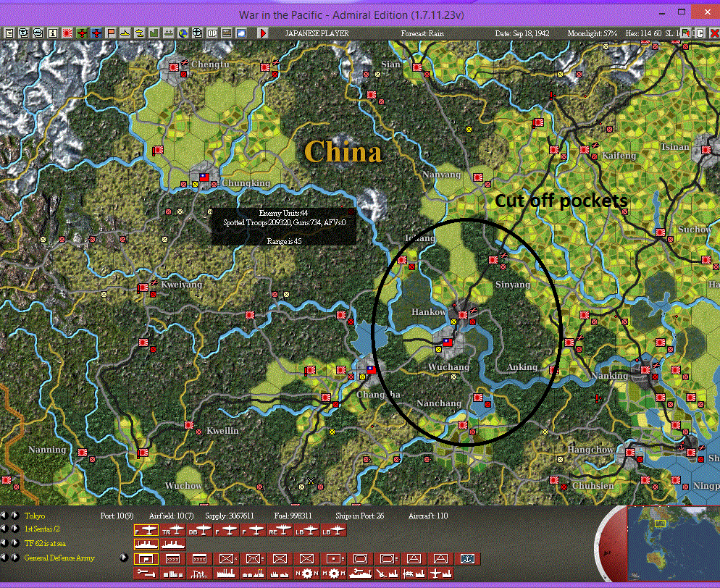This screenshot has height=588, width=720.
Task: Click the OP toolbar button
Action: click(212, 33)
